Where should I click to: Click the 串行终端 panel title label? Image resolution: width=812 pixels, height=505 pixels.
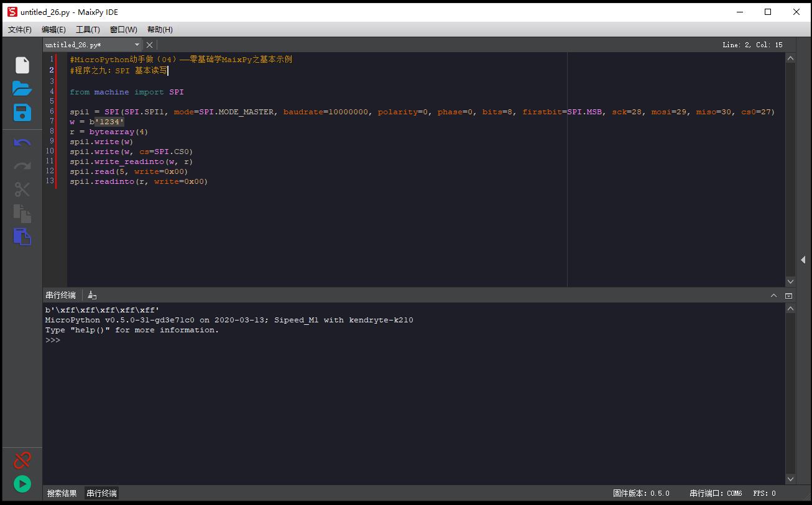coord(60,296)
